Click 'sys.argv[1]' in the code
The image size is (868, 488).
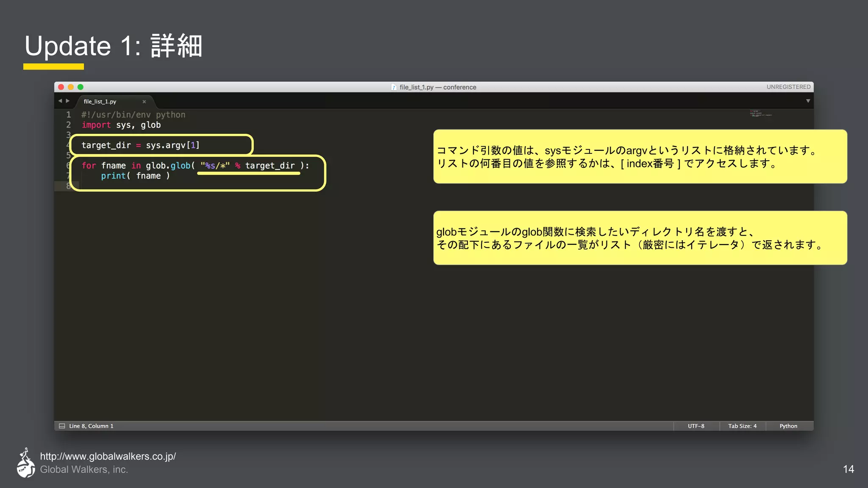pyautogui.click(x=172, y=145)
